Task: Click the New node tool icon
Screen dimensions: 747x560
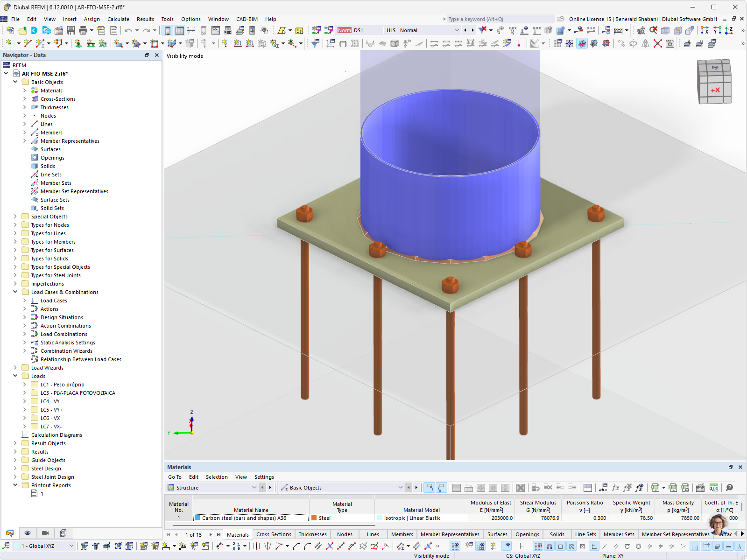Action: [x=8, y=43]
